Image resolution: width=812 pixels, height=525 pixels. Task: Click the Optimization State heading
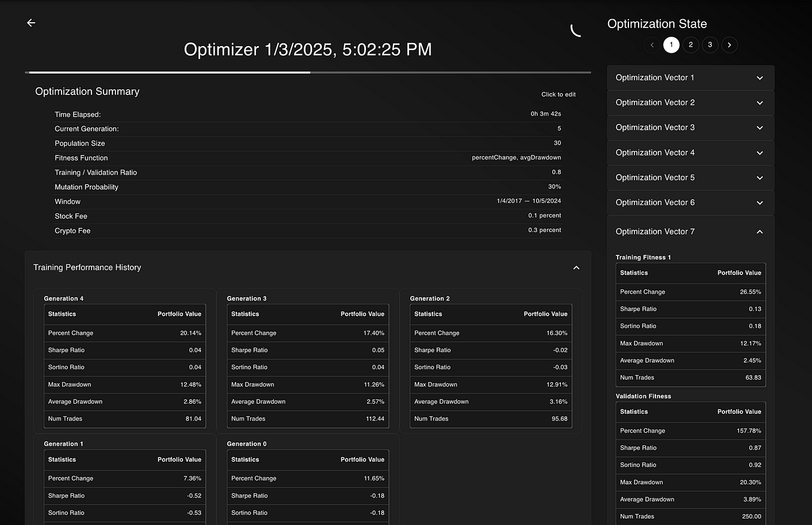click(x=657, y=24)
